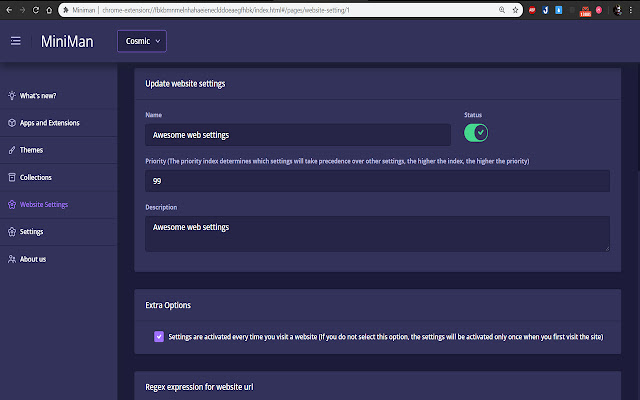Click the MiniMan logo title
The width and height of the screenshot is (640, 400).
click(x=68, y=41)
